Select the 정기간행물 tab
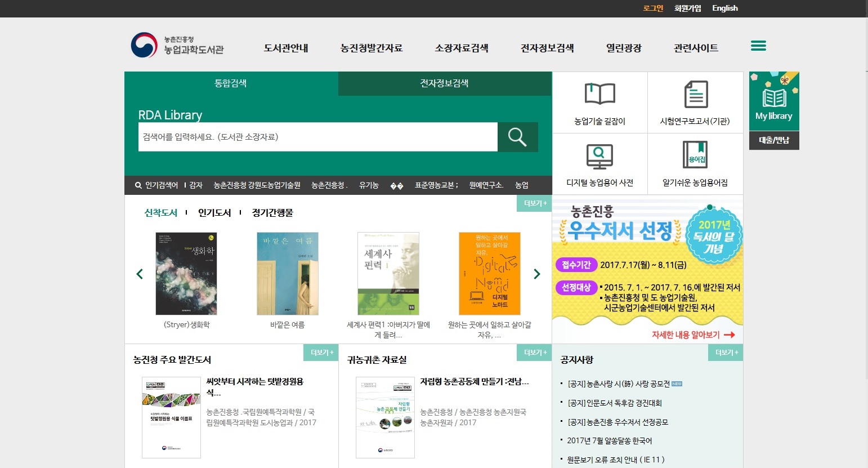 pyautogui.click(x=272, y=213)
